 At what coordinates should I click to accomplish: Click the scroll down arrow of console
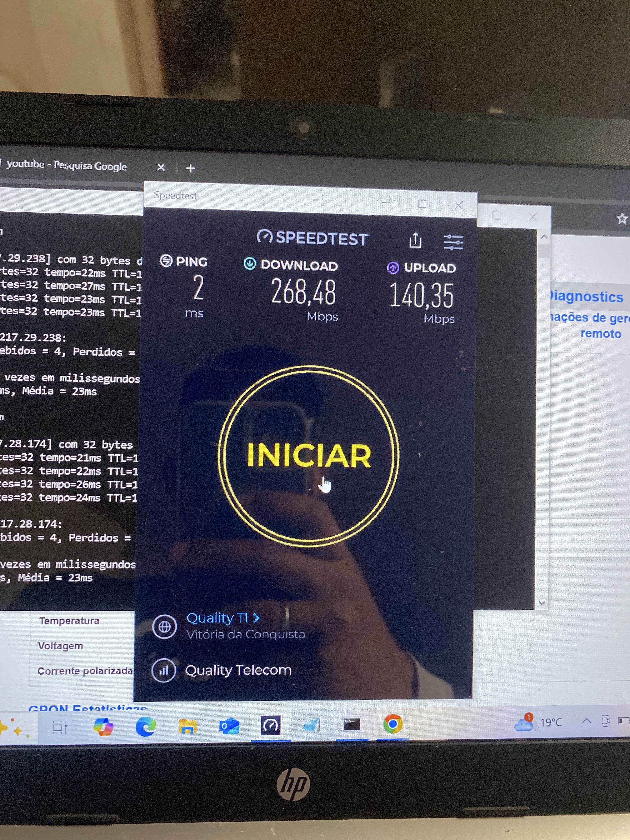[541, 603]
